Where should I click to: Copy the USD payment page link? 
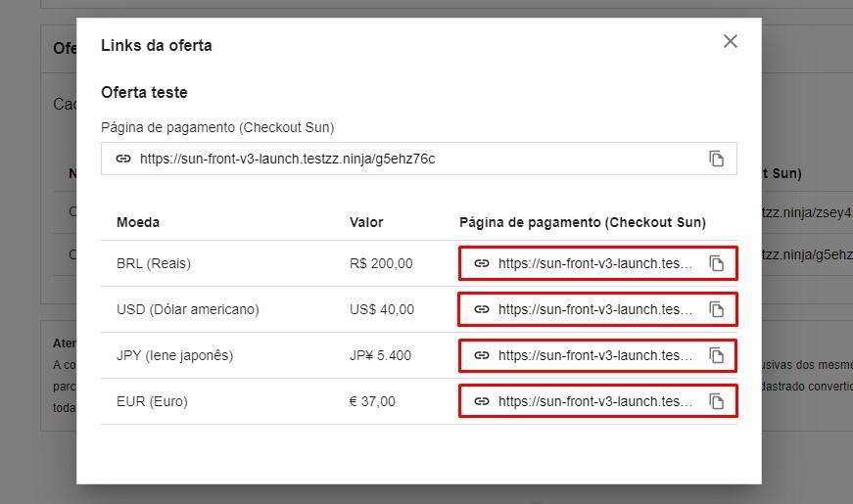716,309
